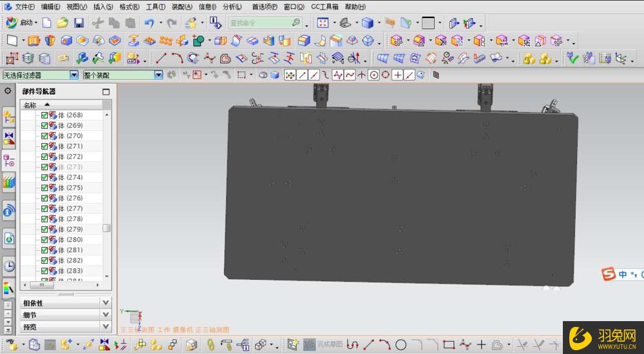Open the 整个装配 scope dropdown
644x354 pixels.
158,75
